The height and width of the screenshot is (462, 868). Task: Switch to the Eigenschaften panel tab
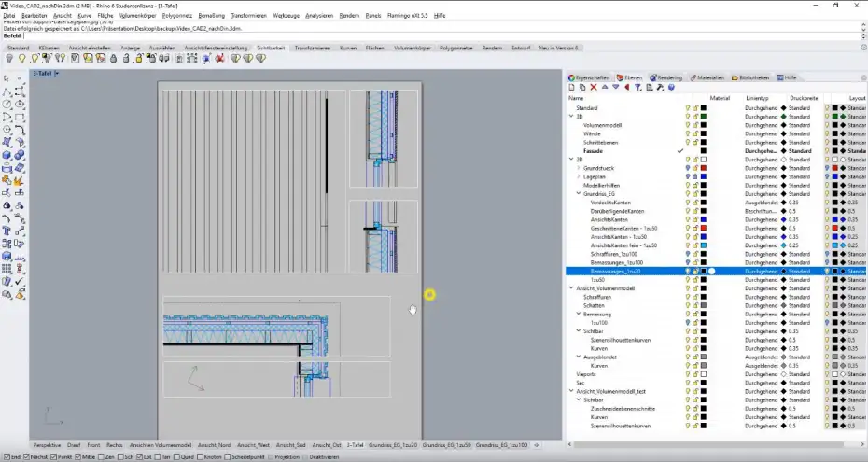588,78
